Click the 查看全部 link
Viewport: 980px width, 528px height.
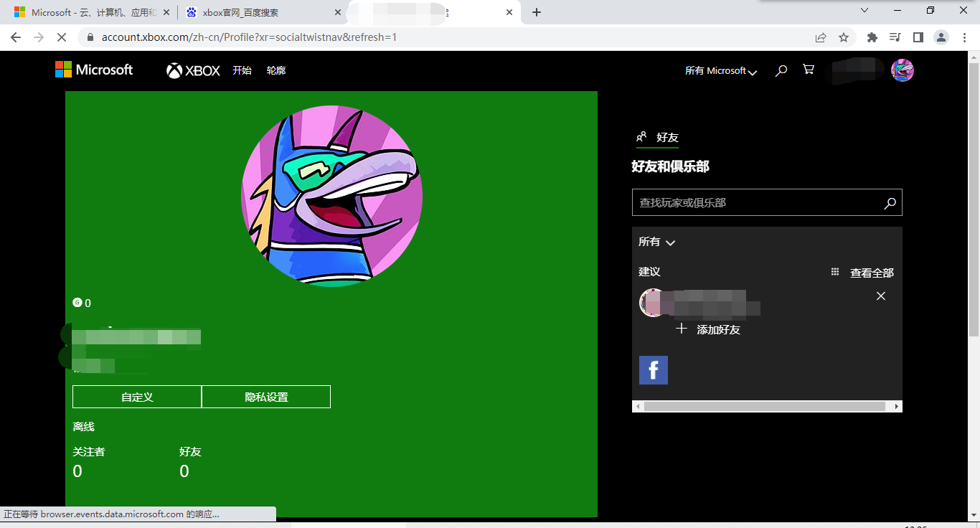[x=872, y=273]
